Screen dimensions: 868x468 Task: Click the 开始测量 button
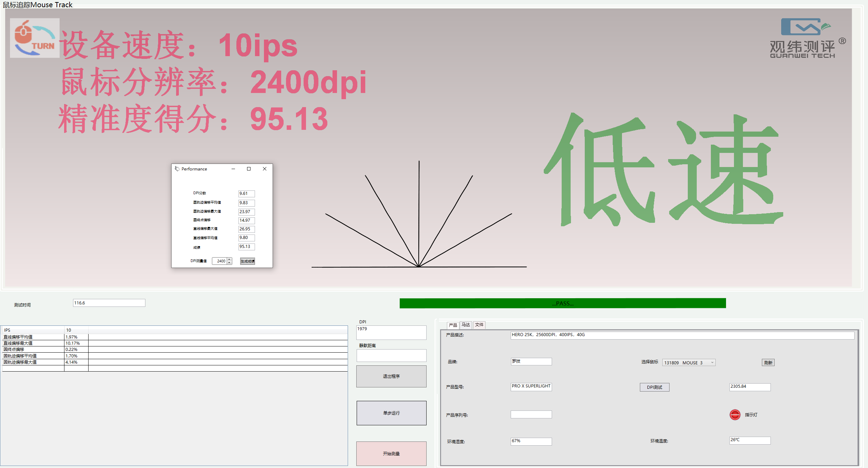click(391, 454)
